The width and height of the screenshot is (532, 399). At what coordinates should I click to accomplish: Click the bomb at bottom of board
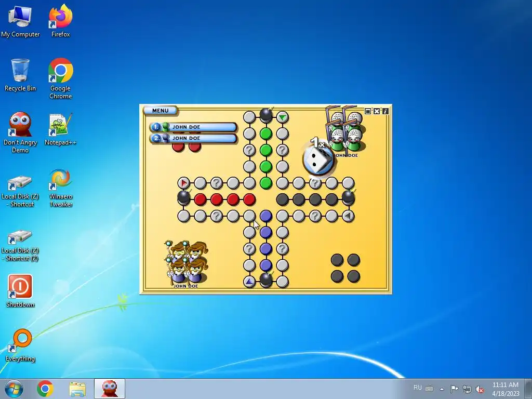click(x=266, y=280)
